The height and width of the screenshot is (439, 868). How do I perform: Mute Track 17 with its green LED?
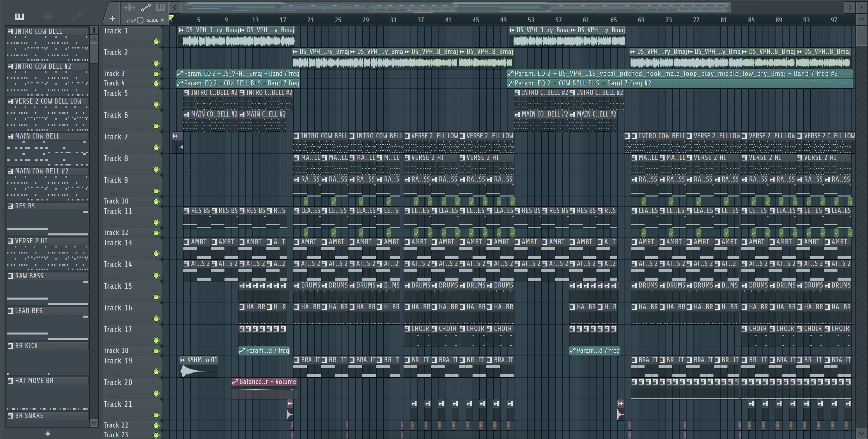pos(156,340)
